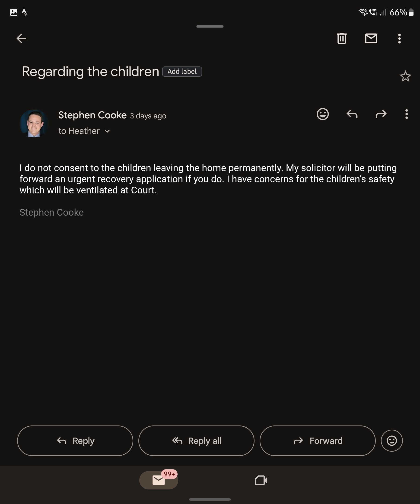Viewport: 420px width, 504px height.
Task: Star the Regarding the children email
Action: (x=405, y=77)
